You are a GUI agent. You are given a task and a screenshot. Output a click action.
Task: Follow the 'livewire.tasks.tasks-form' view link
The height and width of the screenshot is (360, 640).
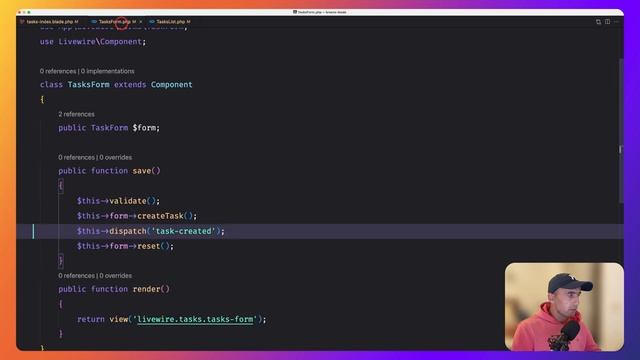click(x=195, y=319)
